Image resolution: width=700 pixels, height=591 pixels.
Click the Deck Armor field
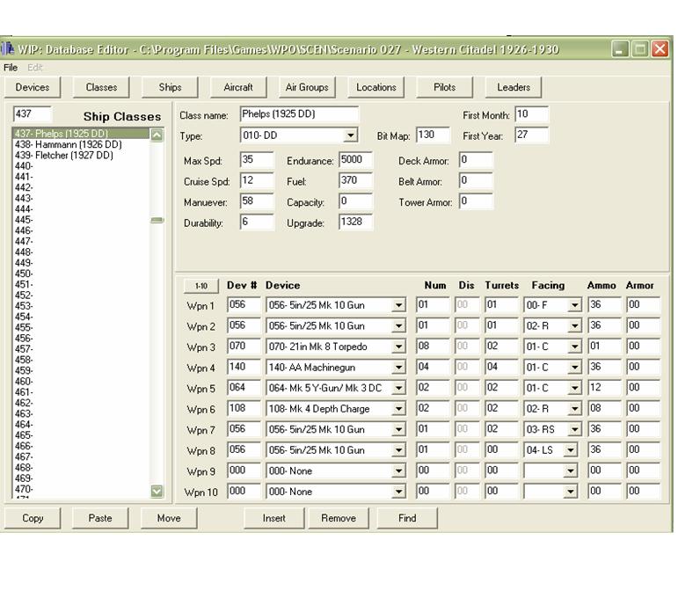(476, 160)
